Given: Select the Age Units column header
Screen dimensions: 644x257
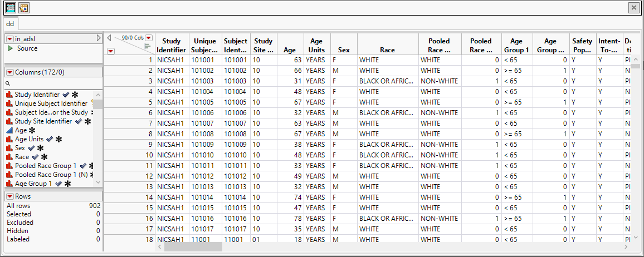Looking at the screenshot, I should coord(316,45).
